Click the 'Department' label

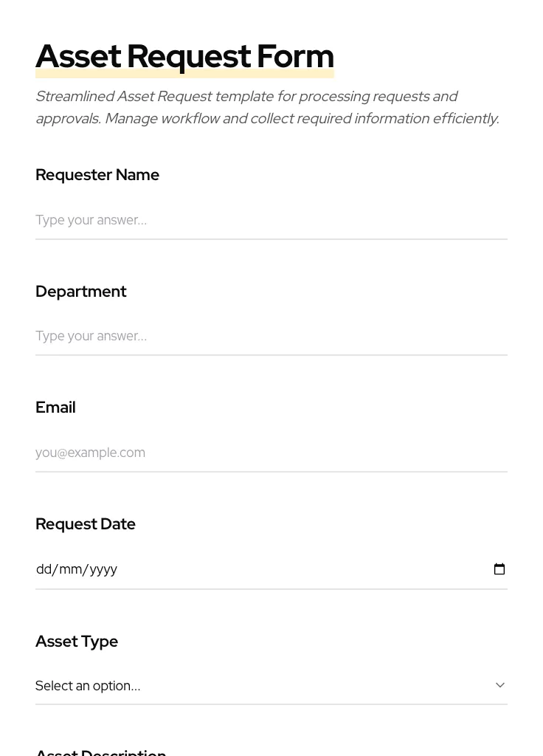pos(81,292)
